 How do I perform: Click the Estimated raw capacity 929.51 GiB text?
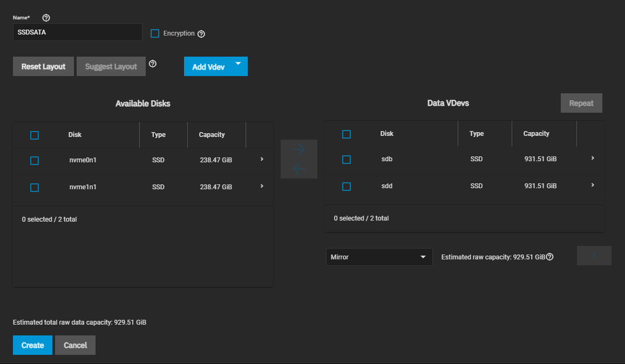point(493,257)
